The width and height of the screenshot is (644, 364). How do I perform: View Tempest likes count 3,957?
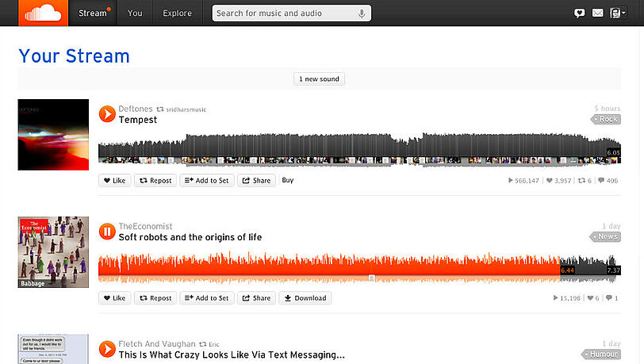pos(558,181)
